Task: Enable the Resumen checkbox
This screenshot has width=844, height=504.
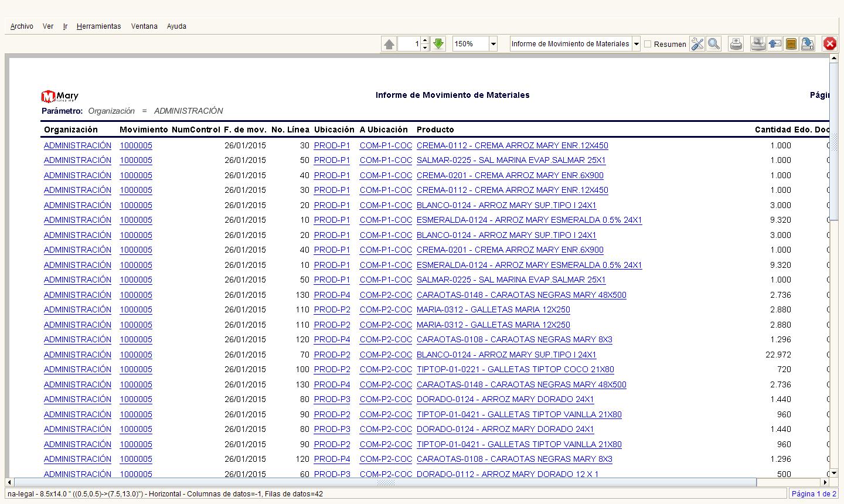Action: [x=648, y=44]
